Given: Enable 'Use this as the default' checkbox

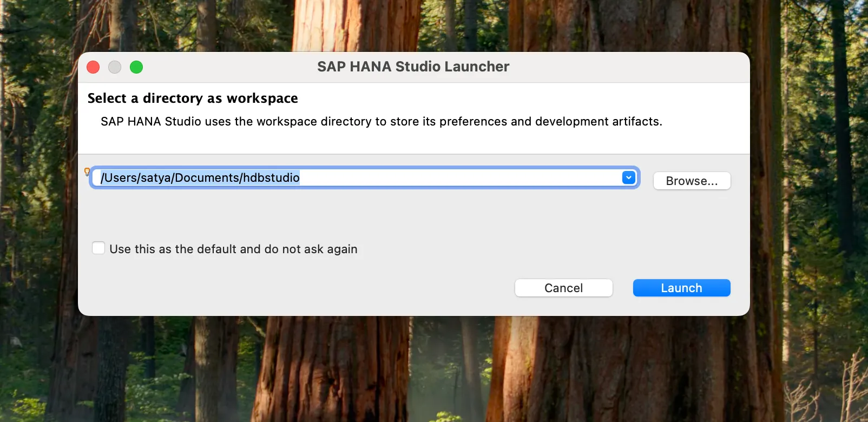Looking at the screenshot, I should click(x=98, y=248).
